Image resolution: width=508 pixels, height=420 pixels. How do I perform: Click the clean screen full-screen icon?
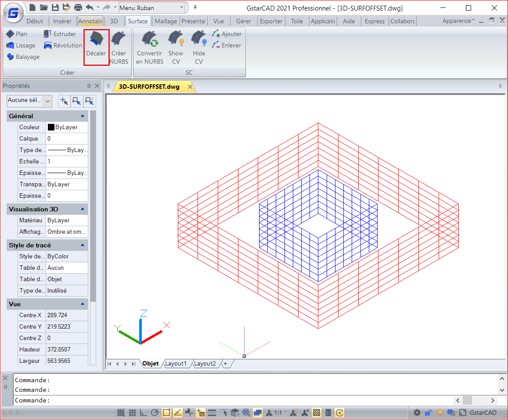pyautogui.click(x=463, y=413)
